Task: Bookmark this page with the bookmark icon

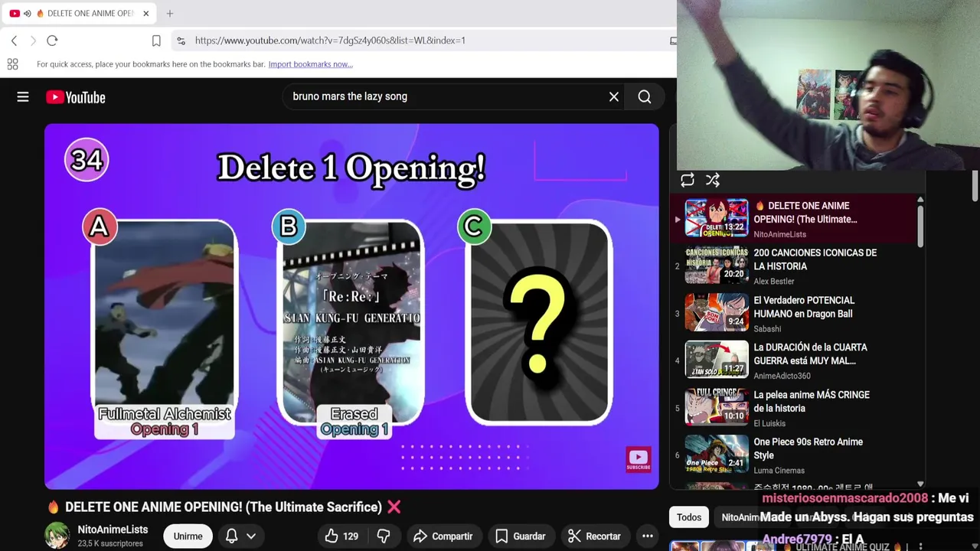Action: coord(156,41)
